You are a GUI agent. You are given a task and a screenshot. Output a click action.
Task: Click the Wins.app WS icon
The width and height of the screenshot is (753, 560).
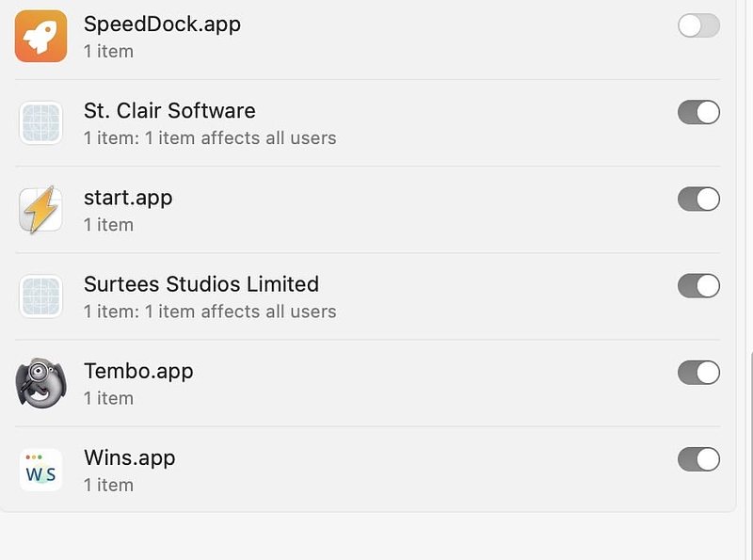tap(40, 470)
